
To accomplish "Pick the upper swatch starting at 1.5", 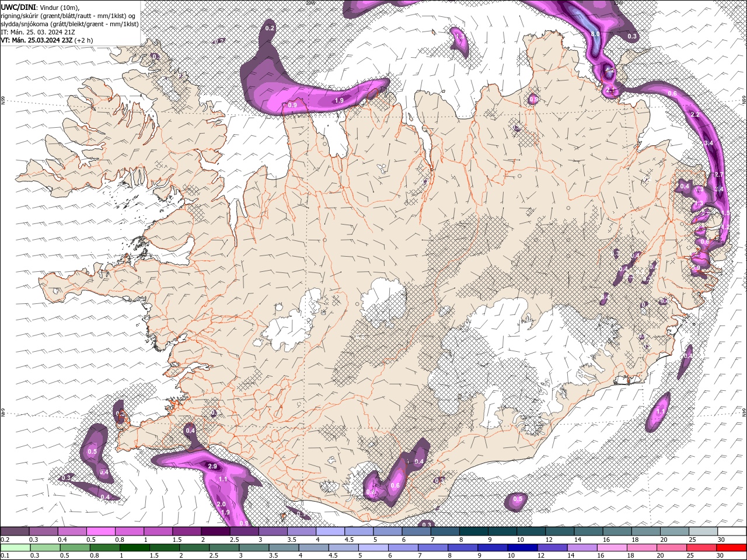I will [x=187, y=531].
